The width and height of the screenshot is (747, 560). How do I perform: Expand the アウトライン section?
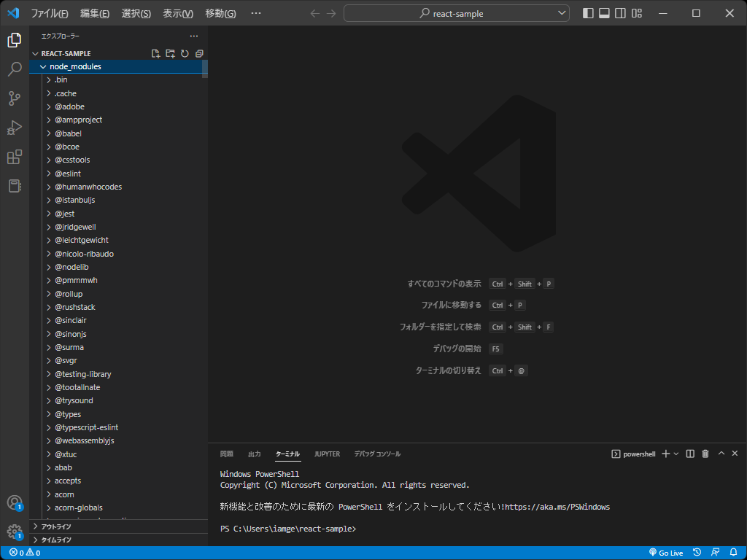119,526
